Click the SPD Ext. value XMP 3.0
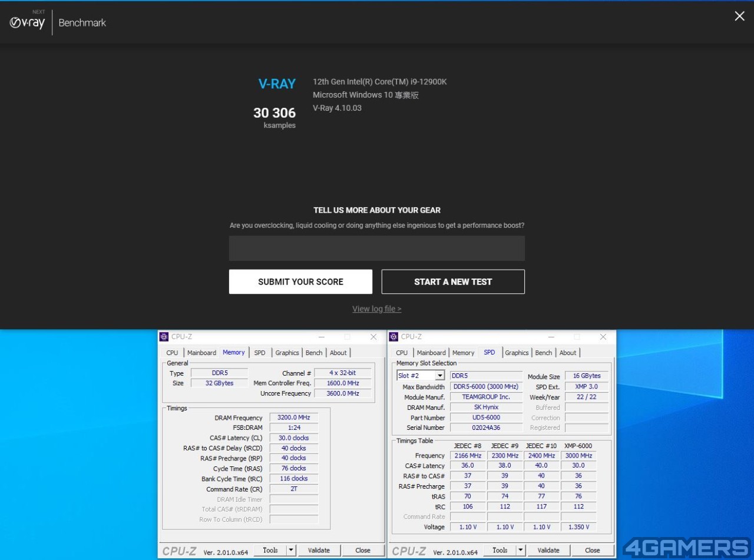 (587, 387)
